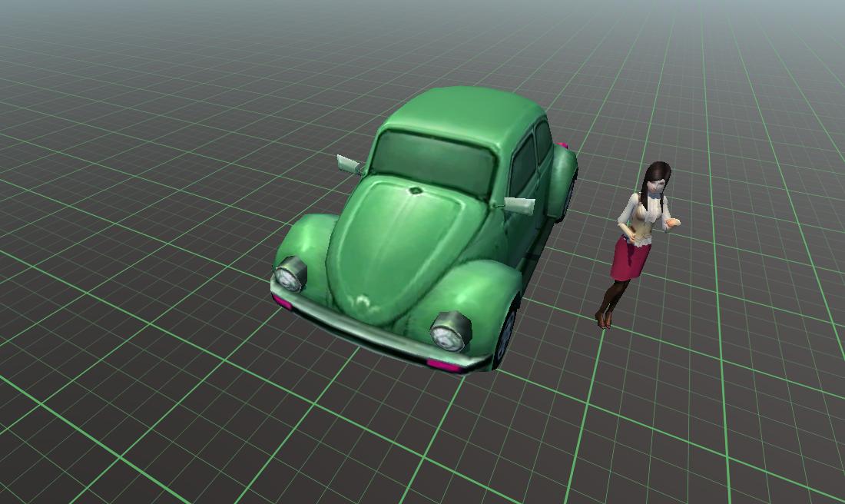
Task: Click the car's visible front wheel
Action: [505, 338]
